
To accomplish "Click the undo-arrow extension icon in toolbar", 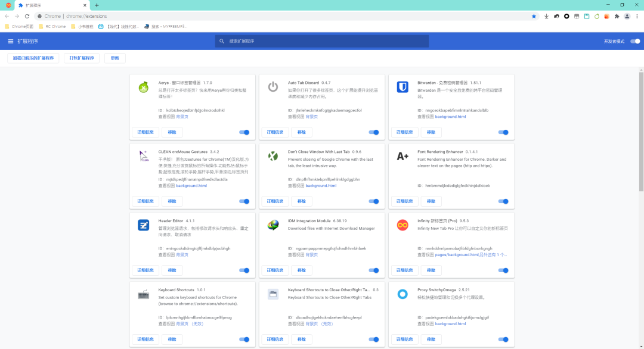I will point(556,17).
